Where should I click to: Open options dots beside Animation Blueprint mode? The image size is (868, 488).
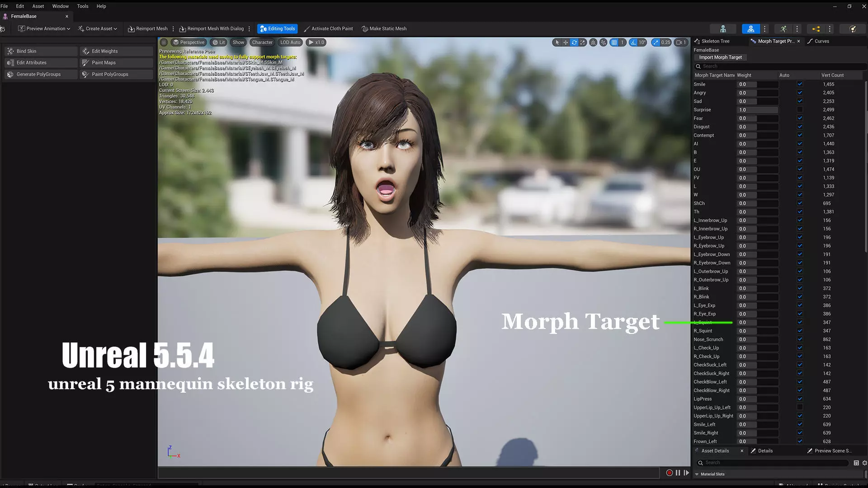tap(830, 28)
